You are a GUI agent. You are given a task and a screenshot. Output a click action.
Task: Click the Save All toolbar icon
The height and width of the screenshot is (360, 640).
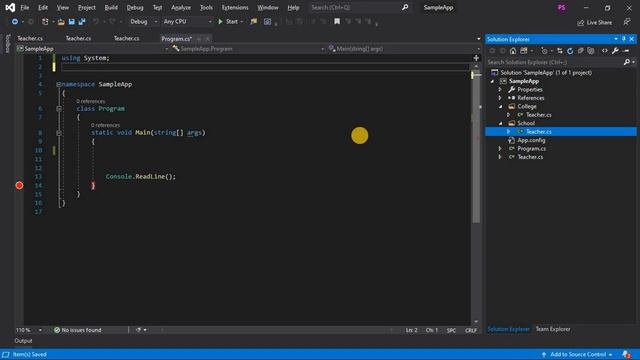pyautogui.click(x=82, y=22)
